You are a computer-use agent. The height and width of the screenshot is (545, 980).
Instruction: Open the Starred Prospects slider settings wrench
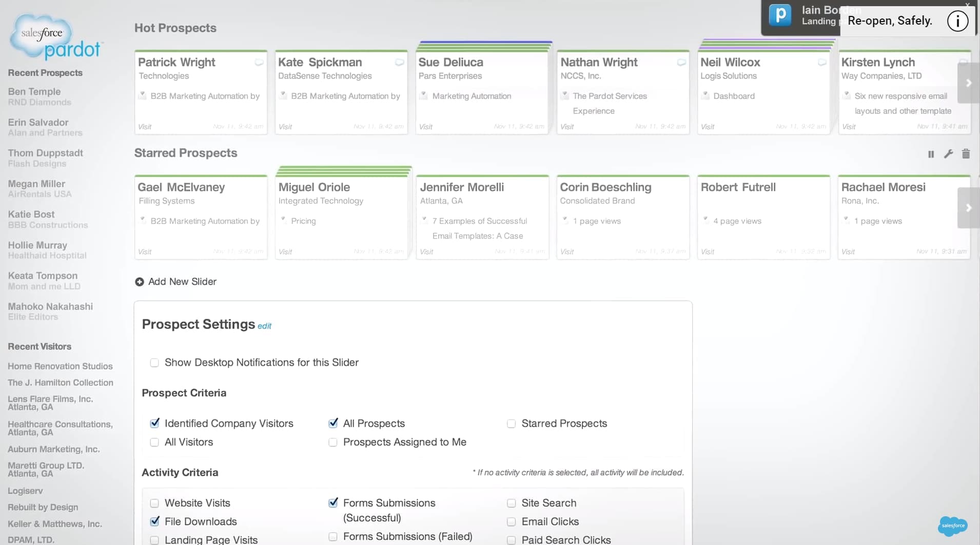949,154
